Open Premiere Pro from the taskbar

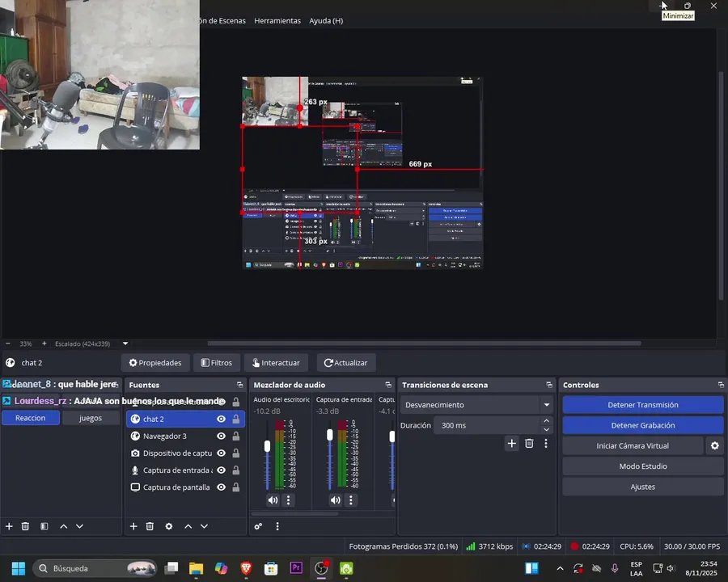coord(296,567)
